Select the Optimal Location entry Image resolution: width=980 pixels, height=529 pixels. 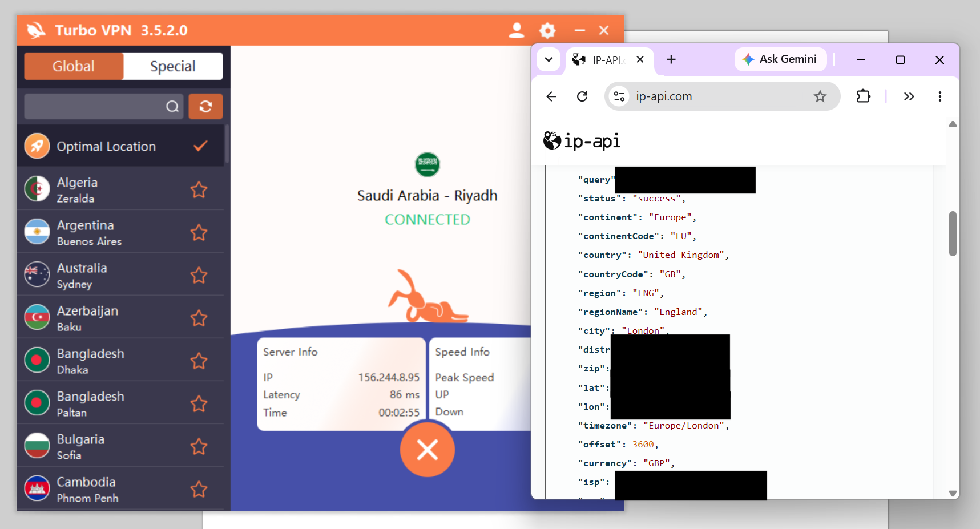(x=120, y=146)
